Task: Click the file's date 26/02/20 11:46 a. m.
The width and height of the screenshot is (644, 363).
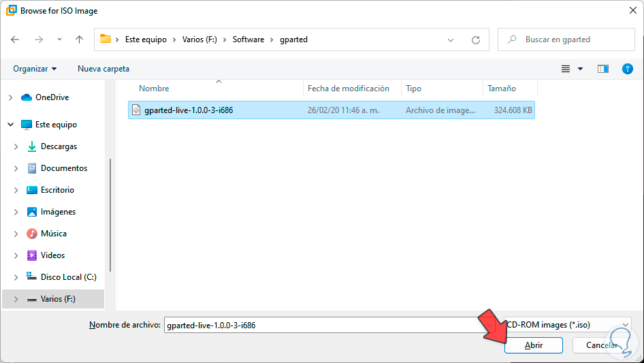Action: (343, 110)
